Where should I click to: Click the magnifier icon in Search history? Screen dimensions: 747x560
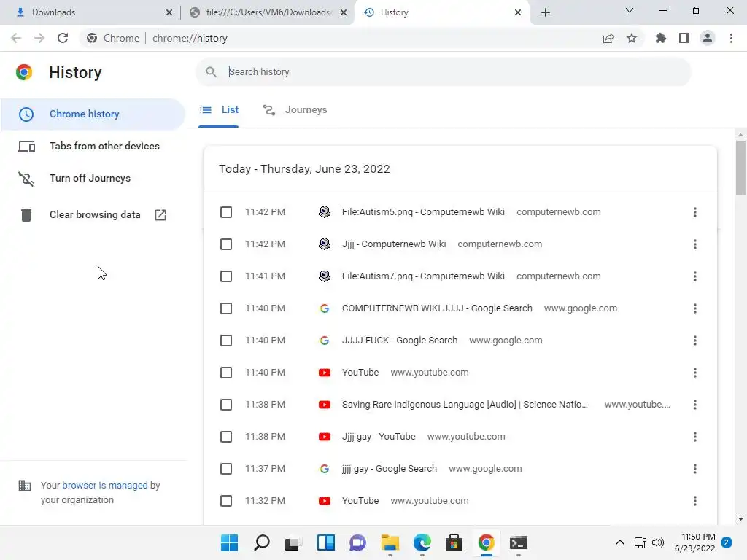tap(211, 72)
